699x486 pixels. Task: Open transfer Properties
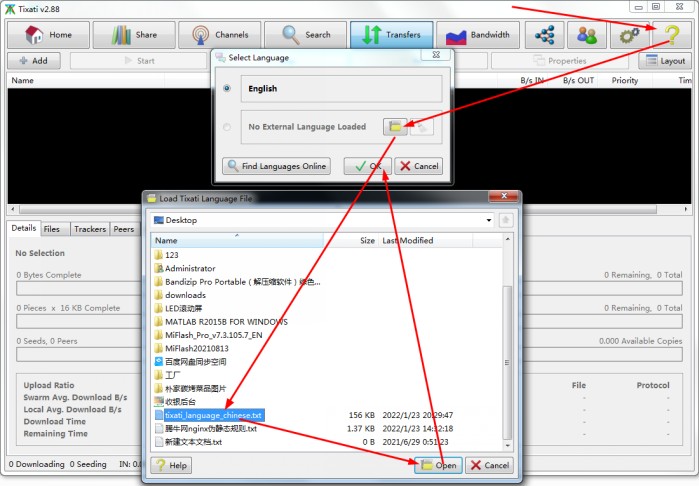(x=560, y=61)
